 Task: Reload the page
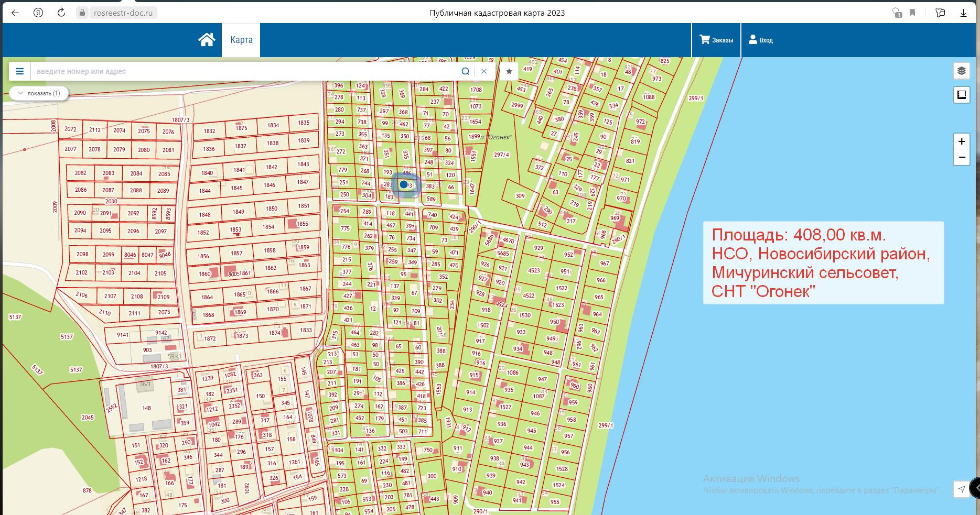click(x=61, y=13)
